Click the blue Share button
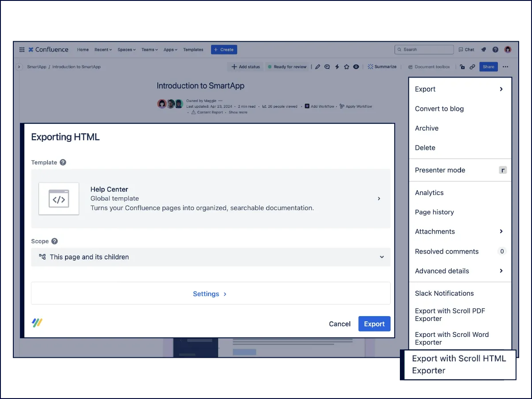Screen dimensions: 532x399 [489, 67]
